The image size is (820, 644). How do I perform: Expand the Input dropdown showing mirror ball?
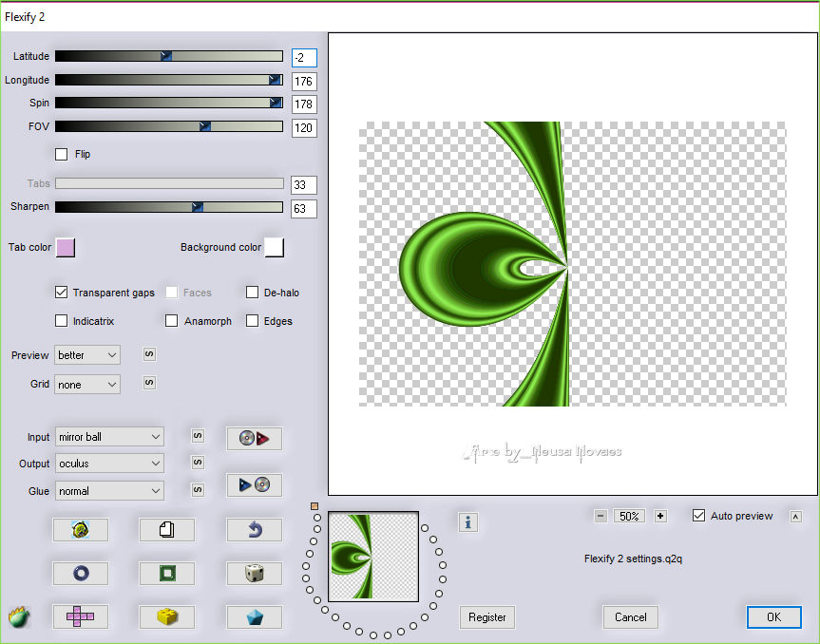(109, 437)
